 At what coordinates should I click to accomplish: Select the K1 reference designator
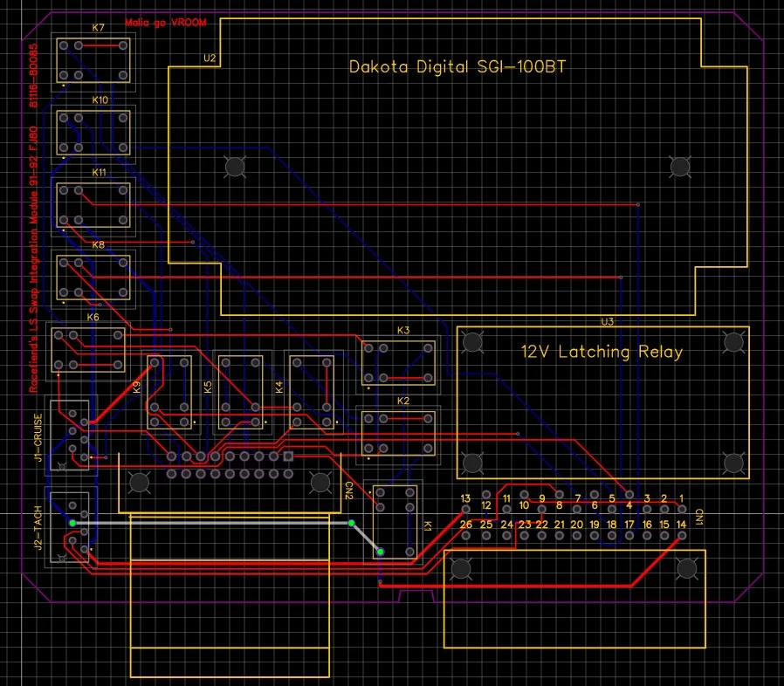pos(428,525)
